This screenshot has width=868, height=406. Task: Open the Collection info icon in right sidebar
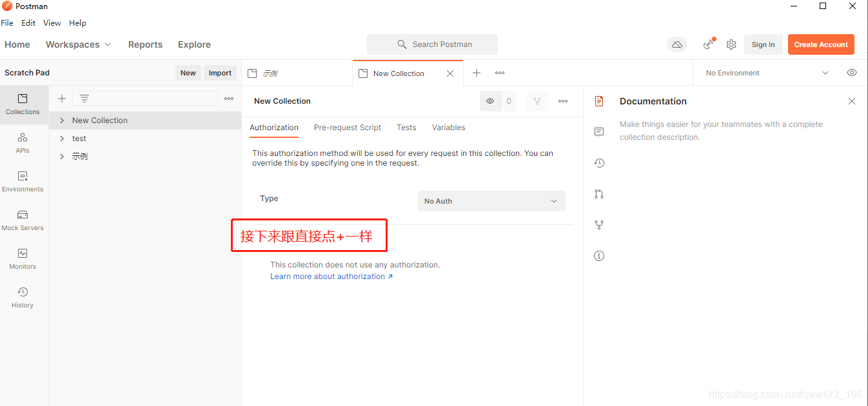(599, 256)
